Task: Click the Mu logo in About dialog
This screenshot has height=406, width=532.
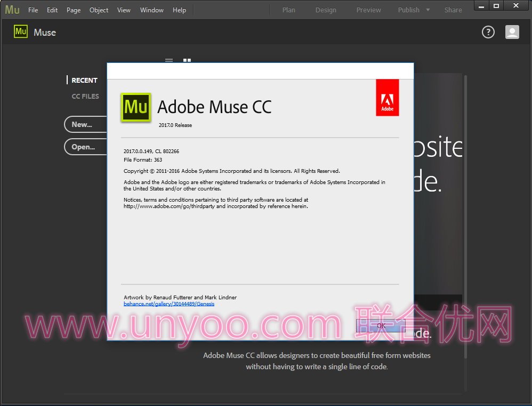Action: coord(136,107)
